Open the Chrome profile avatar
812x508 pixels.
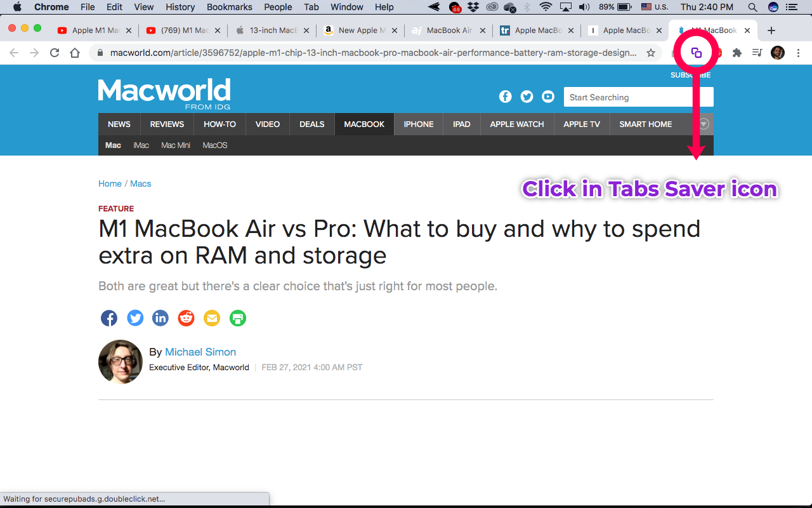pos(778,53)
